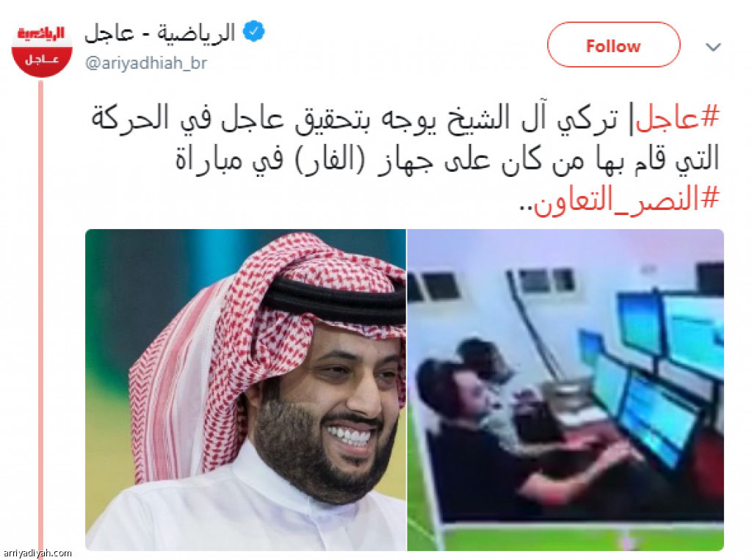Viewport: 752px width, 560px height.
Task: View the VAR control room photo
Action: pos(565,389)
